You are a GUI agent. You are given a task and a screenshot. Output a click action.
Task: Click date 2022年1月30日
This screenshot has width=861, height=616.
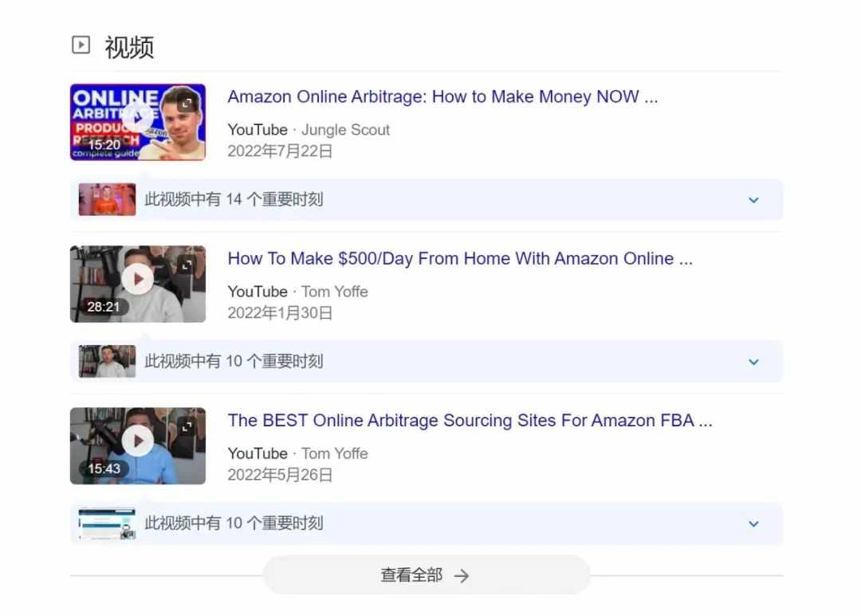point(280,313)
